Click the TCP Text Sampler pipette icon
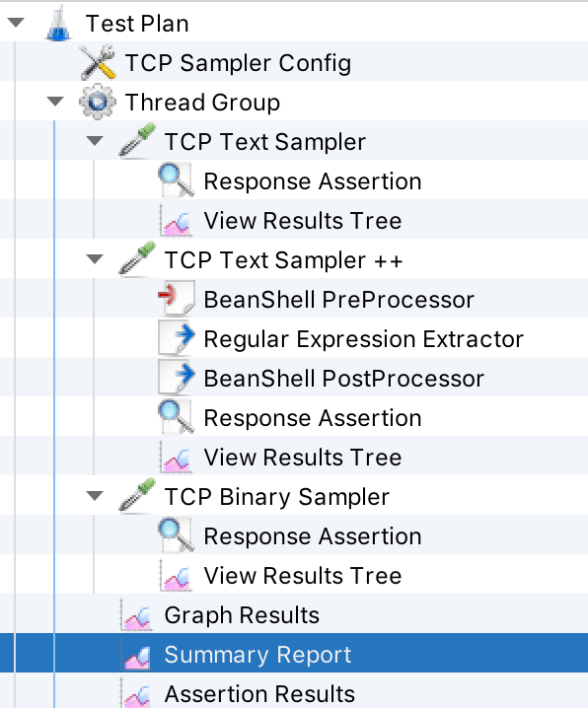 pyautogui.click(x=137, y=141)
